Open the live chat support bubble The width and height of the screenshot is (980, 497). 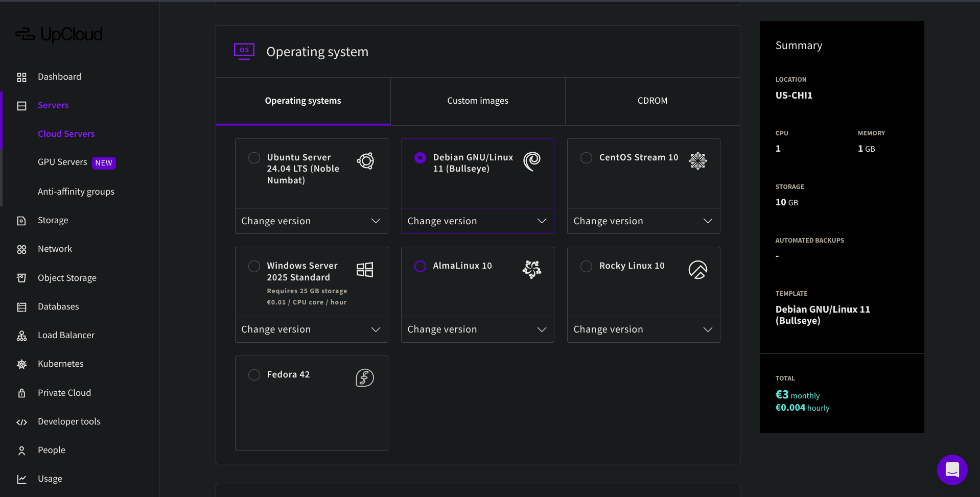pyautogui.click(x=952, y=469)
